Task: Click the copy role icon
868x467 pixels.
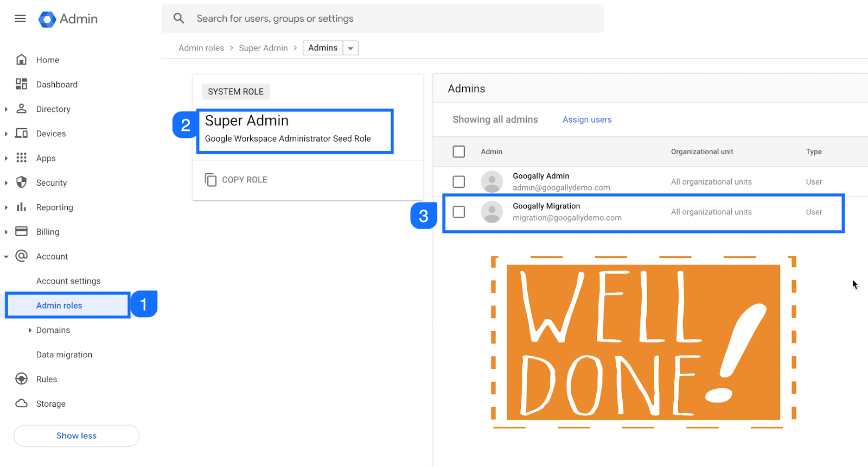Action: (210, 179)
